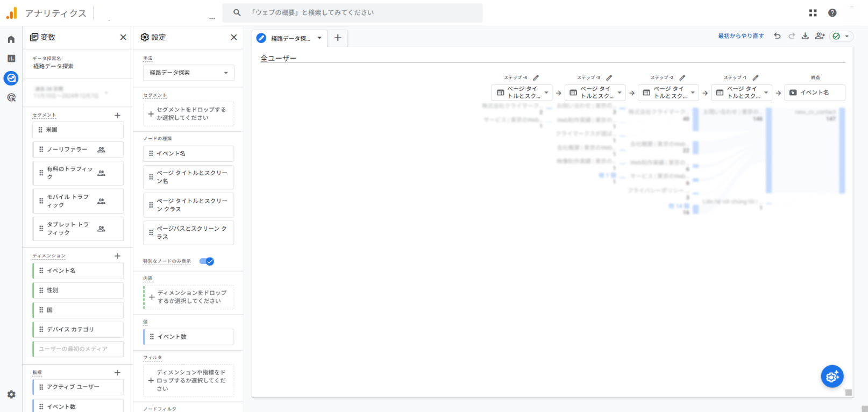Viewport: 868px width, 412px height.
Task: Click the undo icon in the top toolbar
Action: pos(777,36)
